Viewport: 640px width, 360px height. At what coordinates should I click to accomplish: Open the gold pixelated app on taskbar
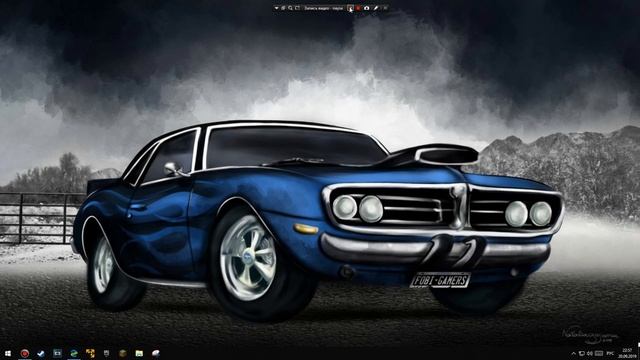90,353
